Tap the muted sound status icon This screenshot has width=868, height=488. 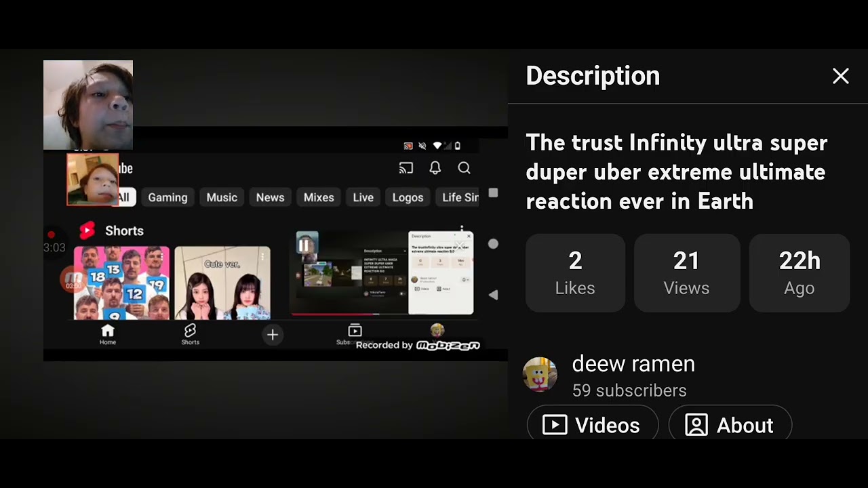[422, 146]
